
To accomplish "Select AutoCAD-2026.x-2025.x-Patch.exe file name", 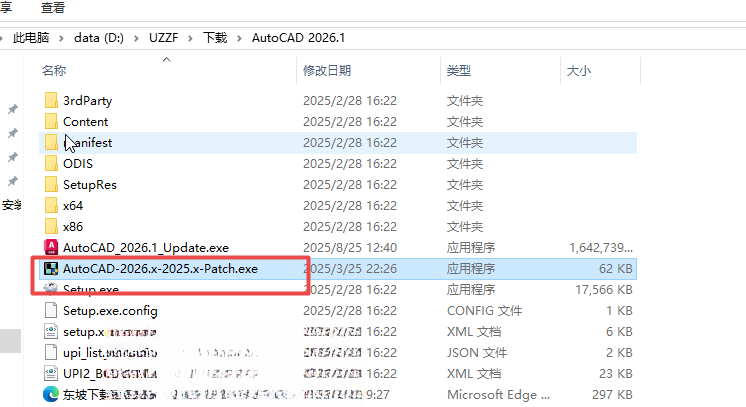I will click(x=160, y=268).
